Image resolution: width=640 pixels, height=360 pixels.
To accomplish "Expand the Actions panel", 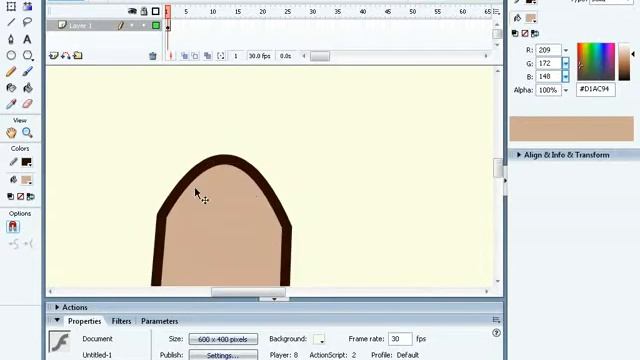I will [x=57, y=307].
